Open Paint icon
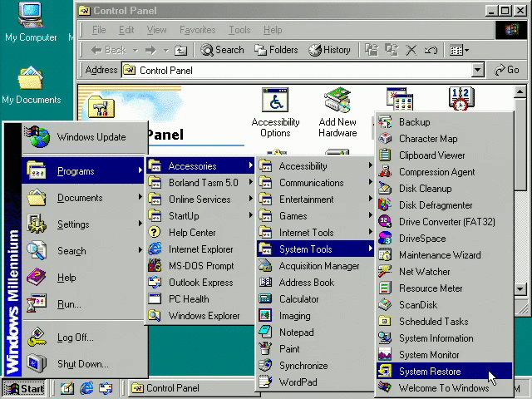Viewport: 532px width, 399px height. [x=265, y=349]
